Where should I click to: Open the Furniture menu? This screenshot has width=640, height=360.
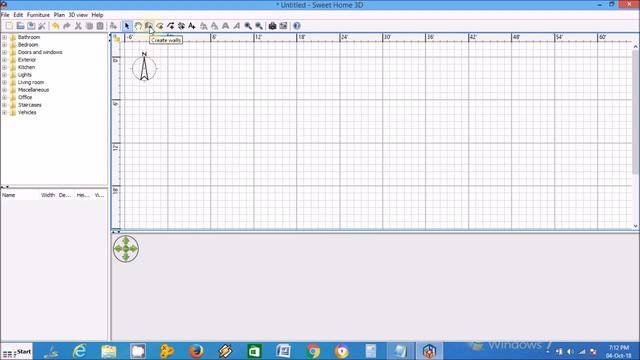pos(38,15)
